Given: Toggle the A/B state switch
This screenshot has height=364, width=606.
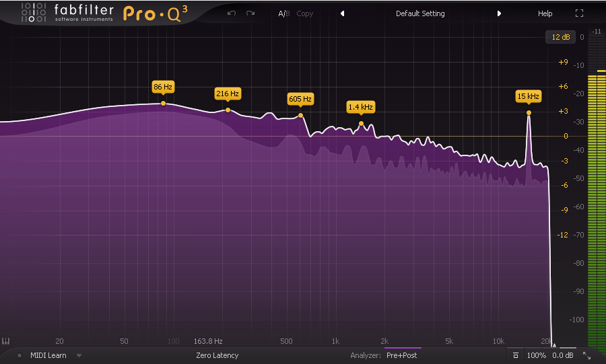Looking at the screenshot, I should 284,13.
